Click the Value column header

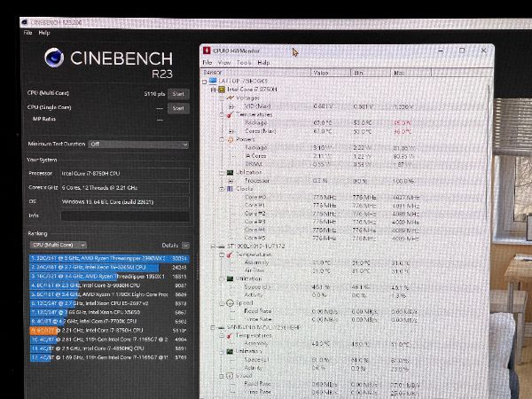331,73
